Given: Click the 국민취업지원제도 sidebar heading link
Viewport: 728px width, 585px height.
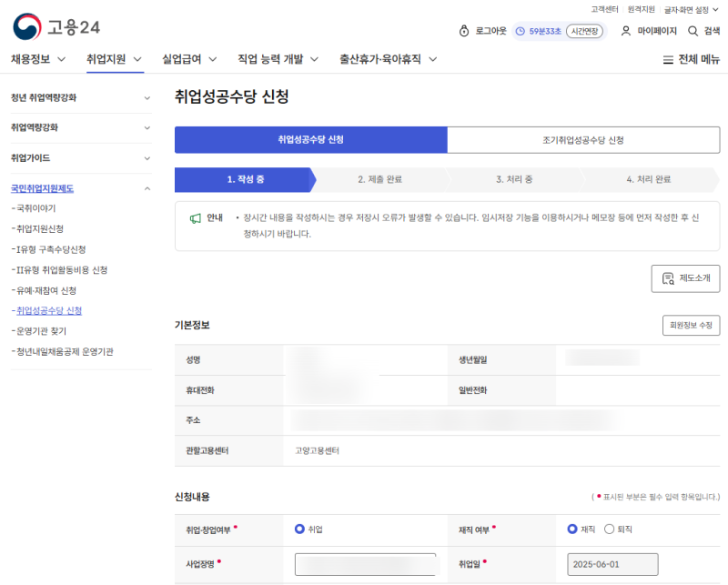Looking at the screenshot, I should (42, 188).
